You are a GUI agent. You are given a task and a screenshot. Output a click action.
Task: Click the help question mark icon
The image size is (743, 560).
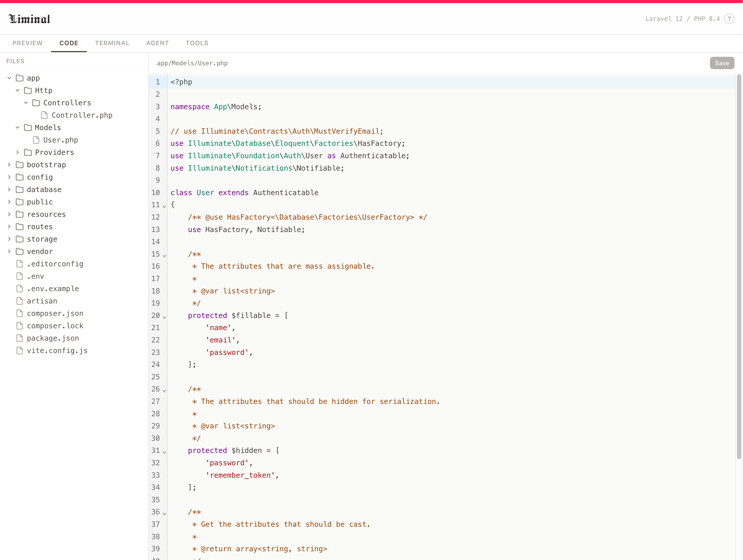coord(729,19)
